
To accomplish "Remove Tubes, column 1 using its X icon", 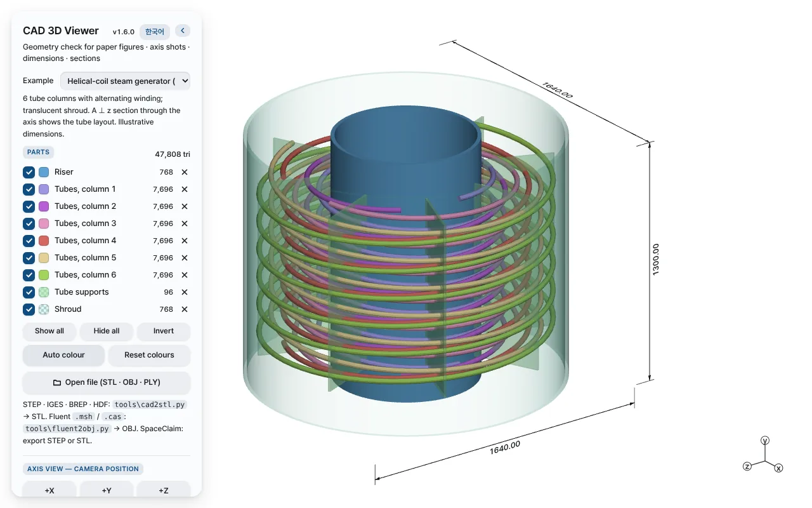I will pyautogui.click(x=185, y=189).
